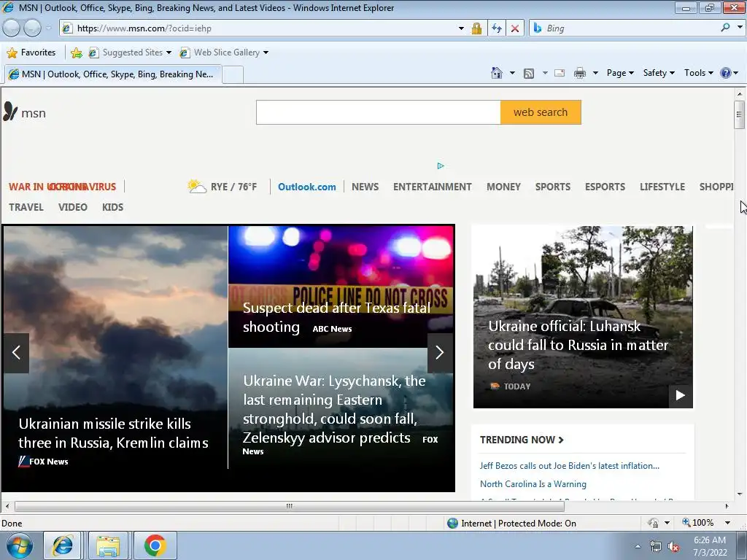Open Ukraine official Luhansk story thumbnail

click(x=583, y=316)
